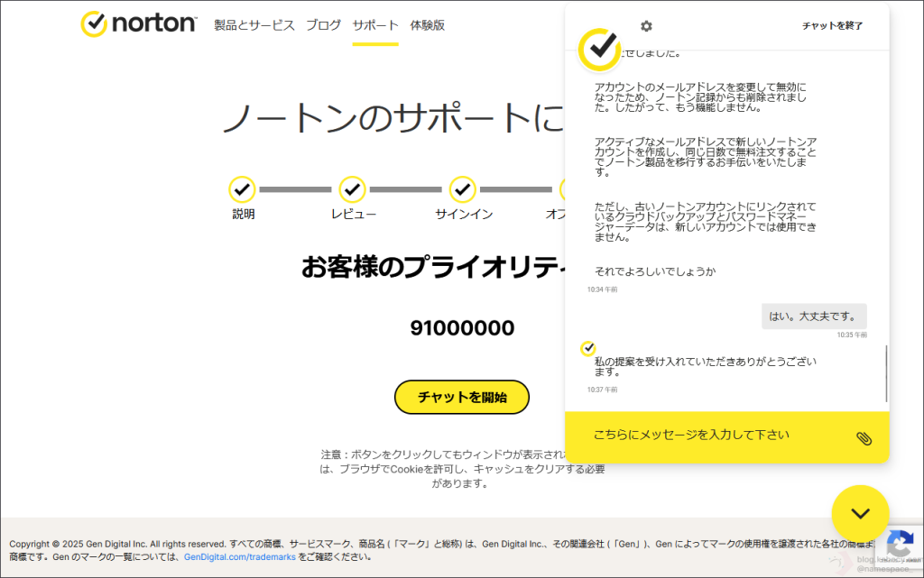924x578 pixels.
Task: Open the ブログ menu item
Action: (323, 25)
